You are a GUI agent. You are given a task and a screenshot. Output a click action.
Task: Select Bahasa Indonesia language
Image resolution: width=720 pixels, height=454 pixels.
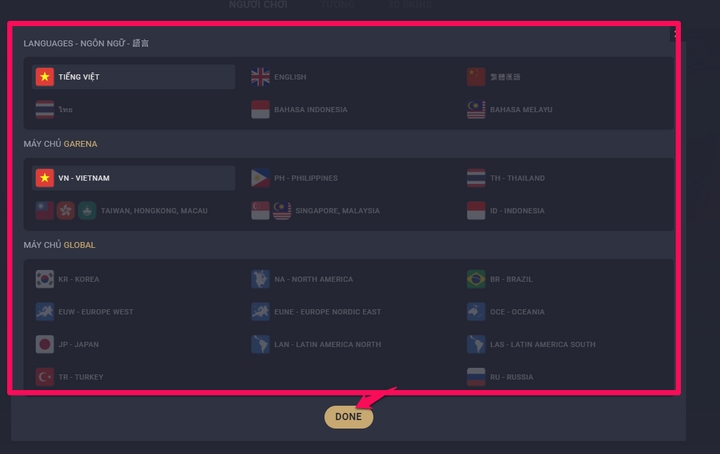coord(310,110)
